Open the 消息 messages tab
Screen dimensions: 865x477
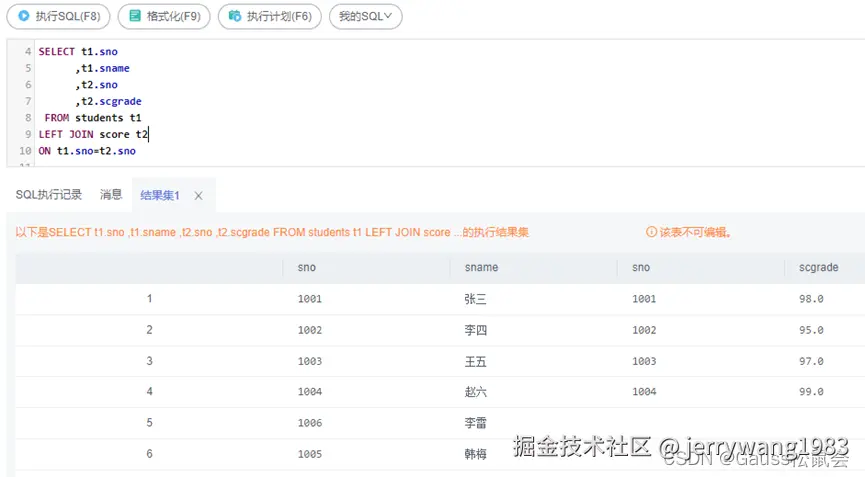tap(111, 195)
